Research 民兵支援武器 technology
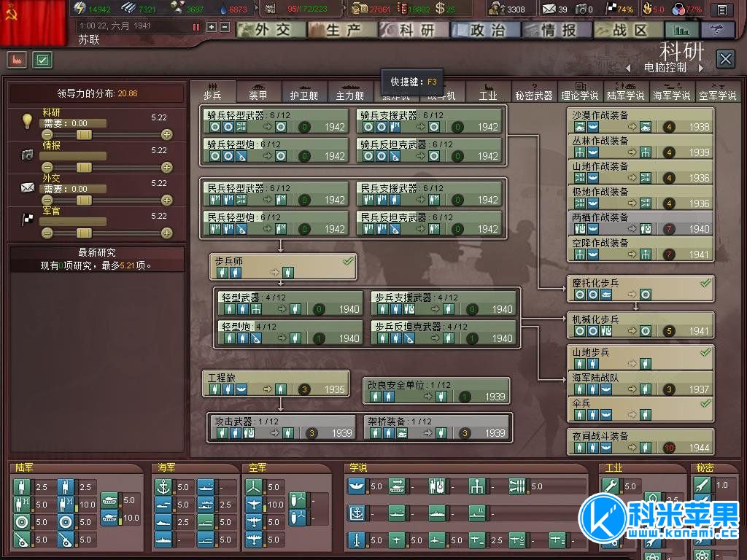Image resolution: width=747 pixels, height=560 pixels. click(429, 194)
